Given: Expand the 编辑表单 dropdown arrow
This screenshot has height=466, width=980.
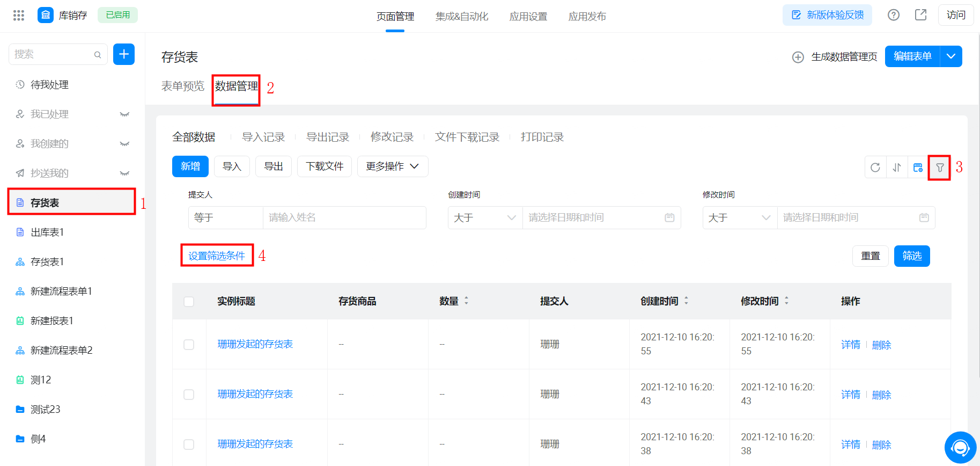Looking at the screenshot, I should (951, 56).
